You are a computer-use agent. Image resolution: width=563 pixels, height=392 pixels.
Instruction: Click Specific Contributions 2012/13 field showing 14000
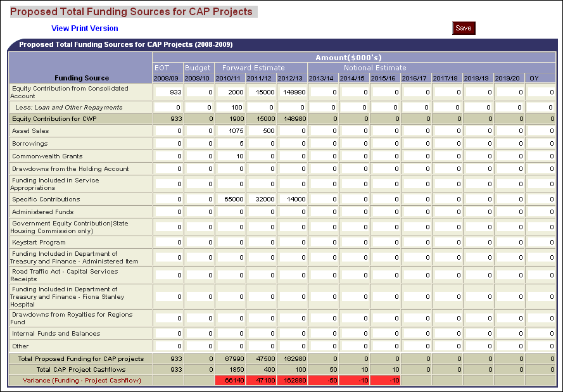[292, 199]
